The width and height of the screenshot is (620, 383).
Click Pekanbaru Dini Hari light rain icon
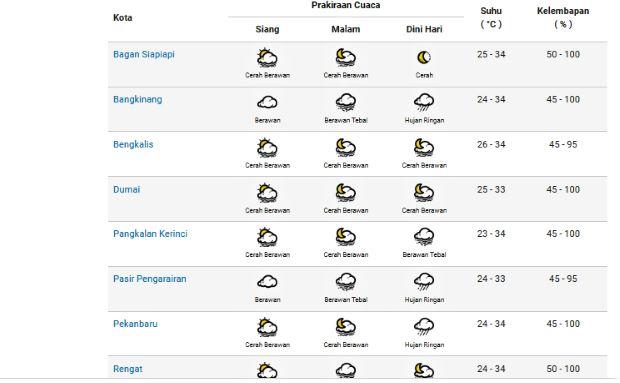pyautogui.click(x=424, y=327)
